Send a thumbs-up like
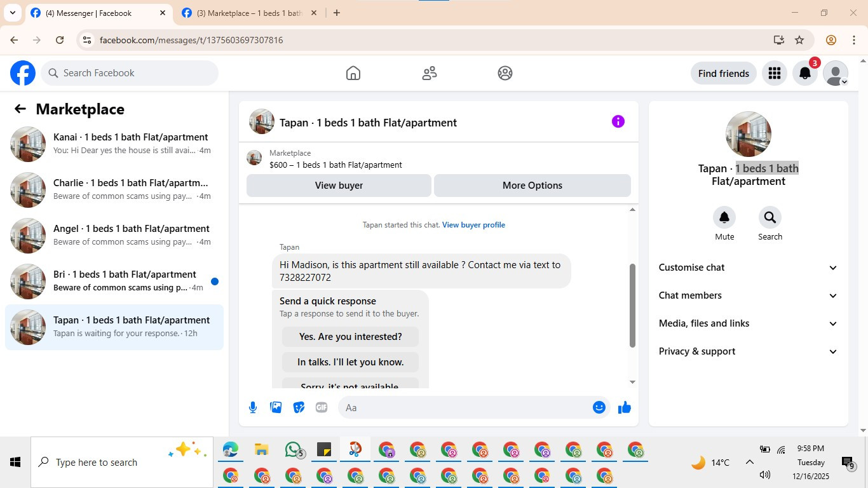 click(625, 407)
